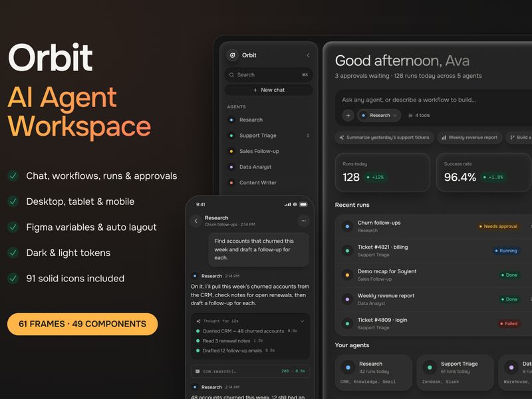Viewport: 532px width, 399px height.
Task: Choose 'Weekly revenue report' suggestion chip
Action: click(x=469, y=138)
